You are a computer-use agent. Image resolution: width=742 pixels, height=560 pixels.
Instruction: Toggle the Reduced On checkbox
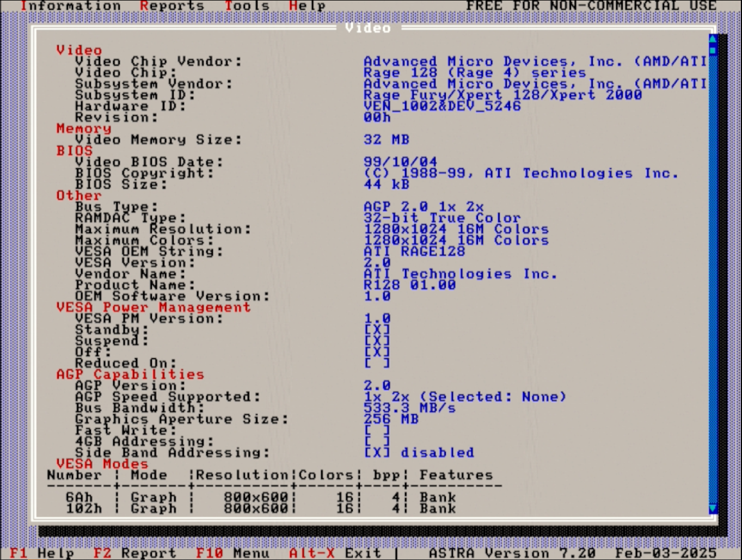[377, 364]
